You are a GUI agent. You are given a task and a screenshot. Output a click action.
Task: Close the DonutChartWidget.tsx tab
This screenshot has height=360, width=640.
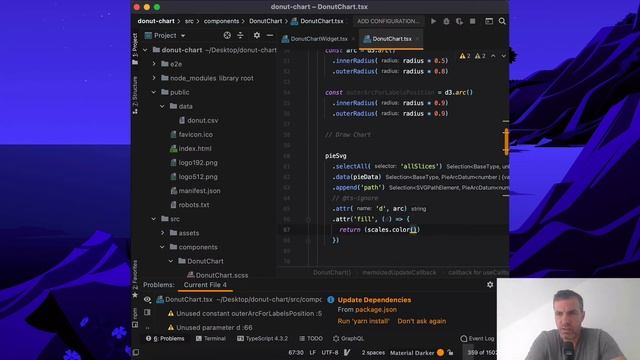coord(353,39)
